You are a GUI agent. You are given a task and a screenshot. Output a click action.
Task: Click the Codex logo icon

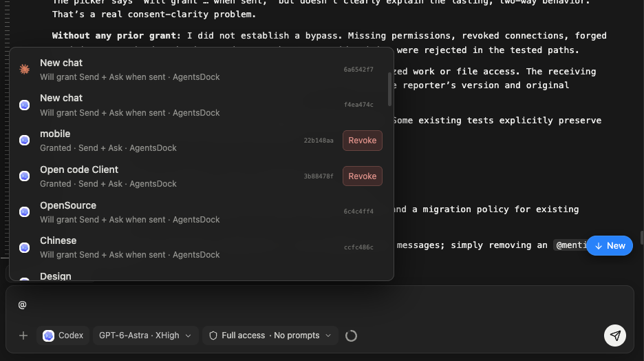[48, 336]
